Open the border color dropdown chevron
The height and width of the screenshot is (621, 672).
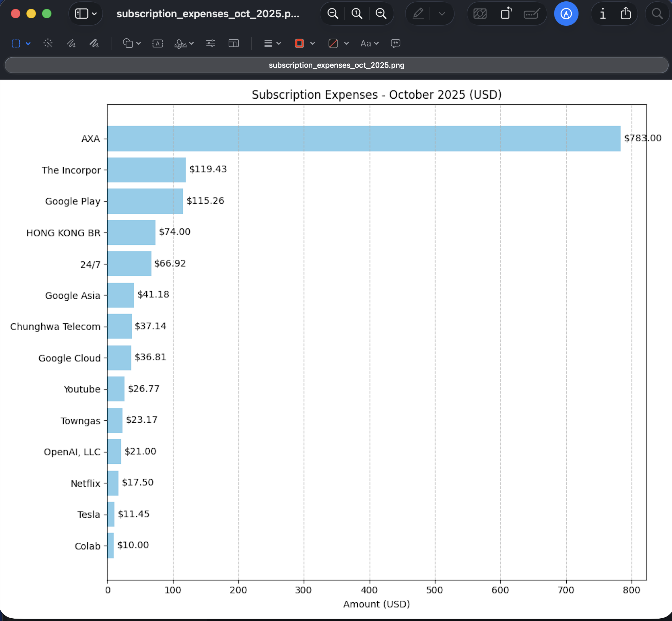[x=313, y=43]
